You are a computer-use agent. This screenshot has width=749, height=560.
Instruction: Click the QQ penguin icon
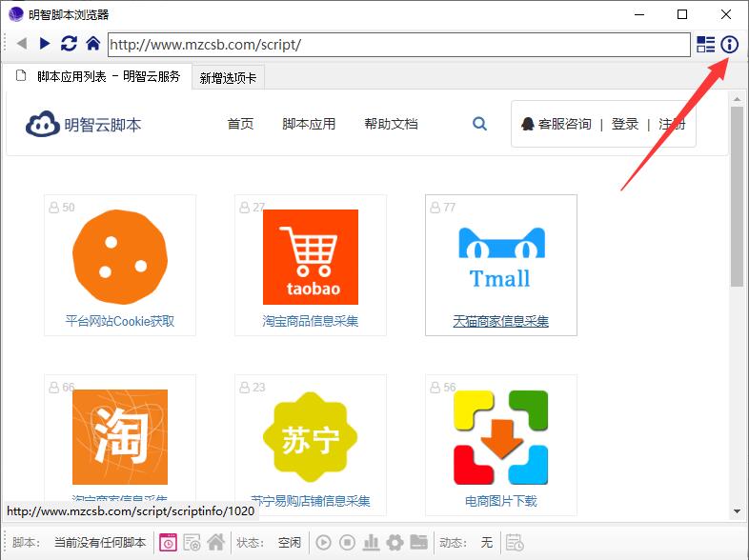(527, 124)
